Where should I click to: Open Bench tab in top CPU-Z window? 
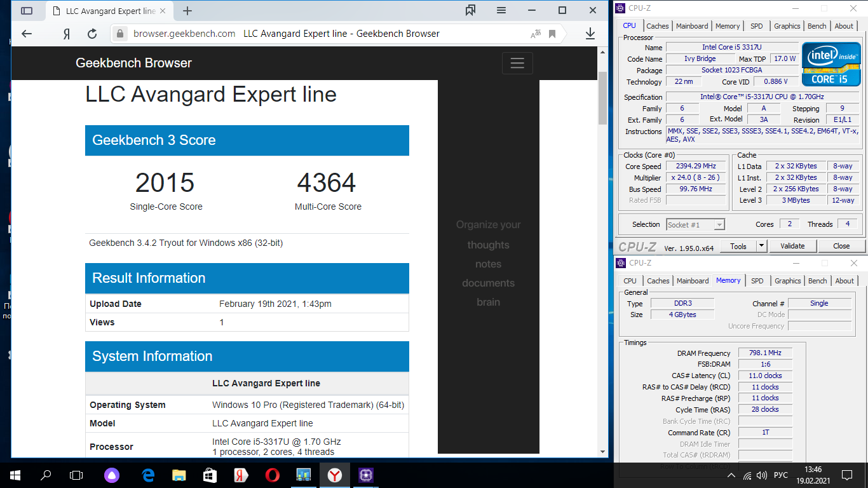coord(817,26)
